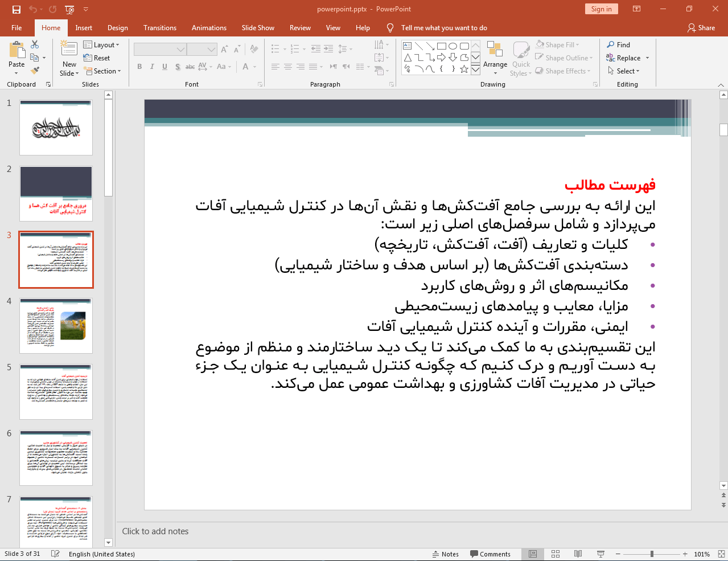Switch to Reading View icon
The height and width of the screenshot is (561, 728).
tap(578, 554)
